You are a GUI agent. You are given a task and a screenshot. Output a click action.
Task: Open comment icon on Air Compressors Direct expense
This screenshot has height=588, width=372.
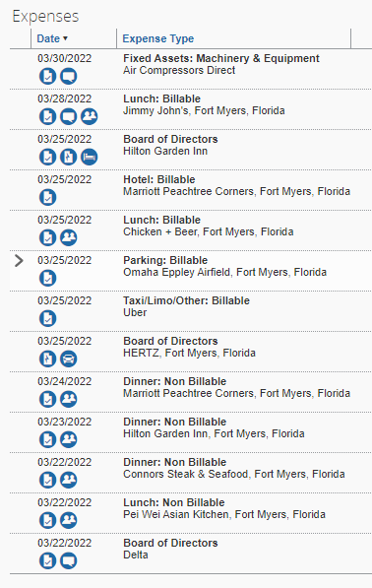(x=69, y=76)
